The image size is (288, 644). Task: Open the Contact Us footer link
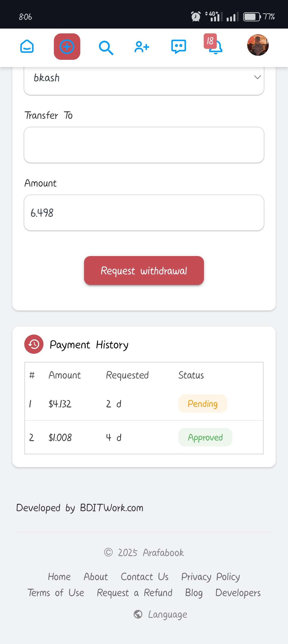coord(145,577)
